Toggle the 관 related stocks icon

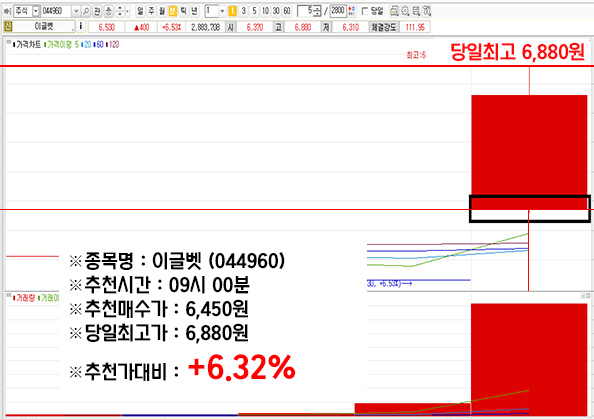coord(97,11)
